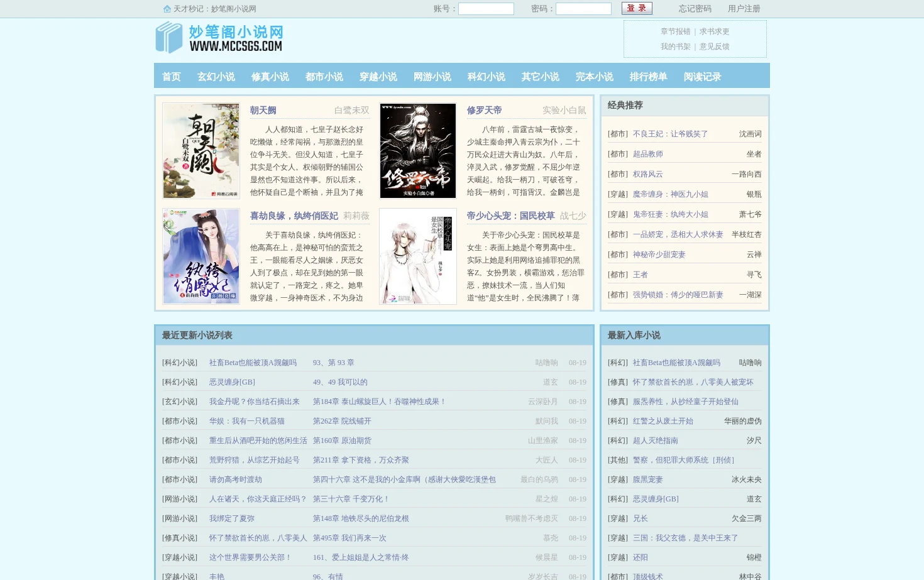
Task: Open 帝少心头宠：国民校草 title link
Action: pos(511,216)
